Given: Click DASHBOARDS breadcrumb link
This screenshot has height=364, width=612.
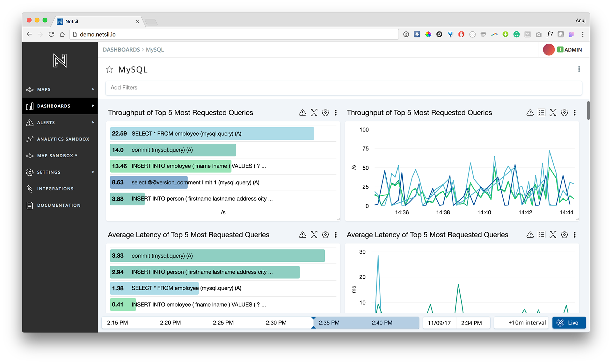Looking at the screenshot, I should (x=121, y=50).
